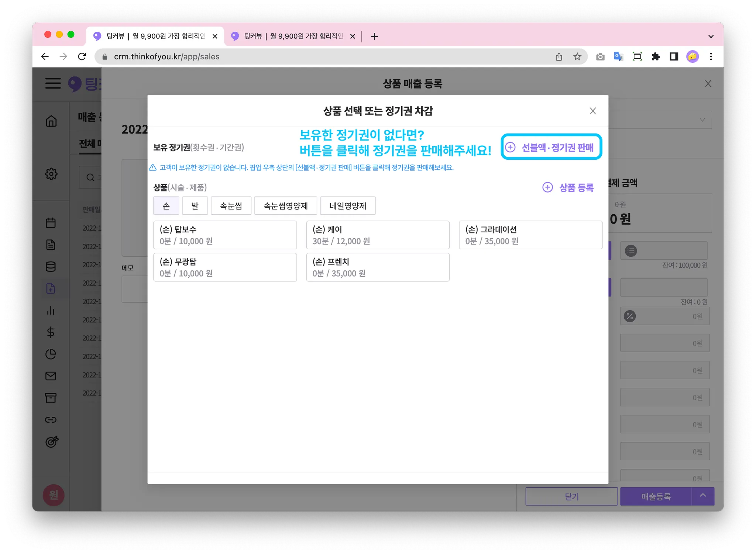This screenshot has width=756, height=554.
Task: Switch to 속눈썹영양제 category tab
Action: (x=285, y=206)
